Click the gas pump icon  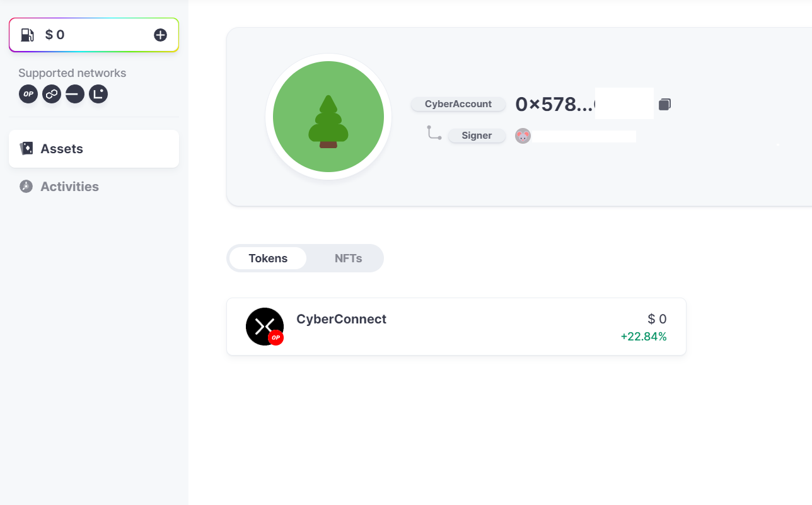28,35
